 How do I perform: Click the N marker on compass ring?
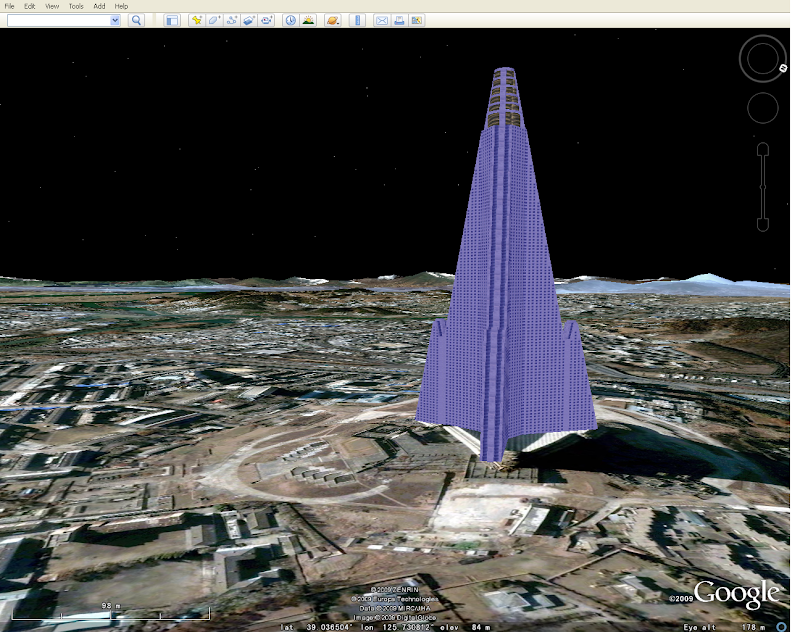tap(783, 68)
